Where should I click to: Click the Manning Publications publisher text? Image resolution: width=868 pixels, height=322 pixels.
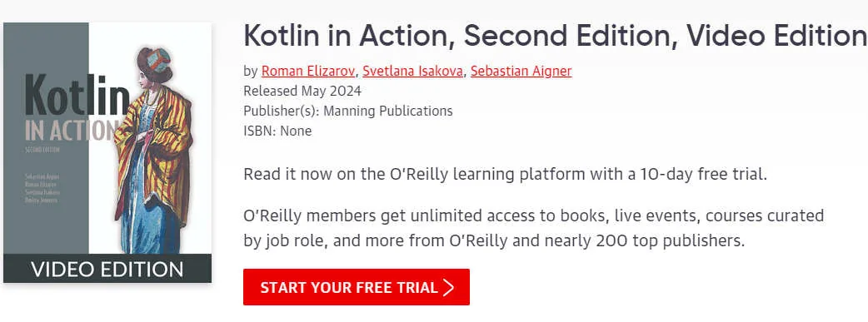click(x=387, y=111)
